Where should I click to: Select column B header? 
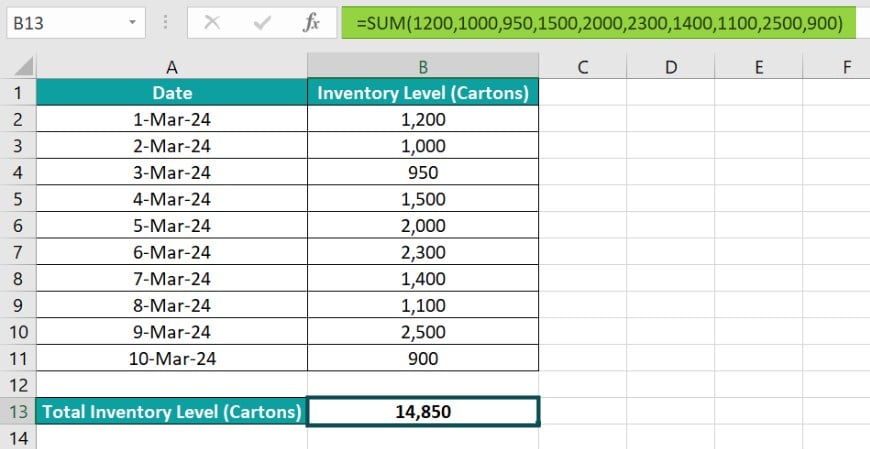click(423, 67)
